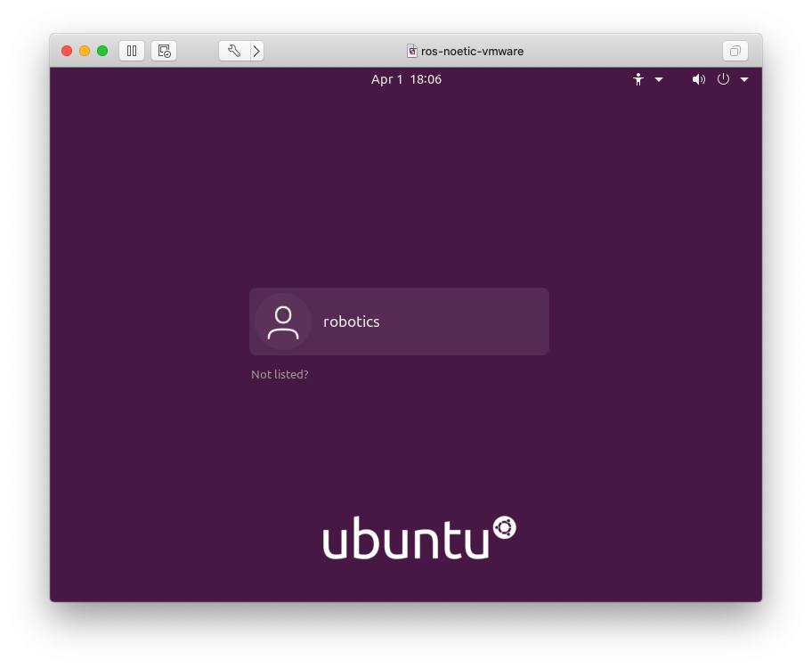Screen dimensions: 812x668
Task: Click the robotics user avatar
Action: click(283, 322)
